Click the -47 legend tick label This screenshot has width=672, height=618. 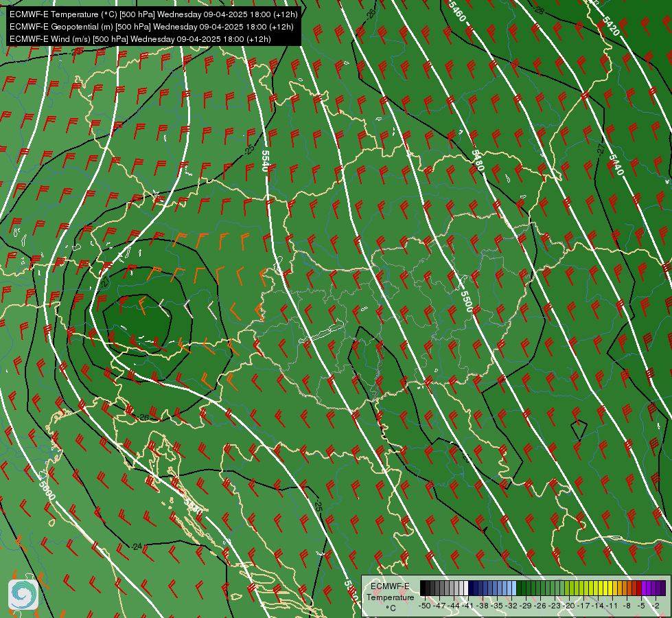439,606
